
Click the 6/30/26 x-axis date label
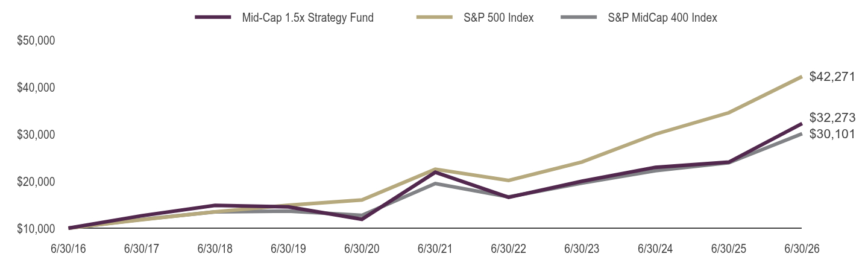[x=802, y=249]
